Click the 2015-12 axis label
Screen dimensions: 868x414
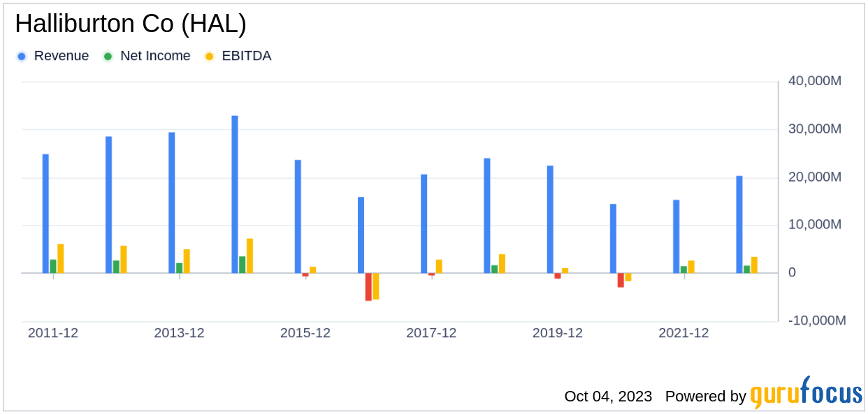coord(305,333)
